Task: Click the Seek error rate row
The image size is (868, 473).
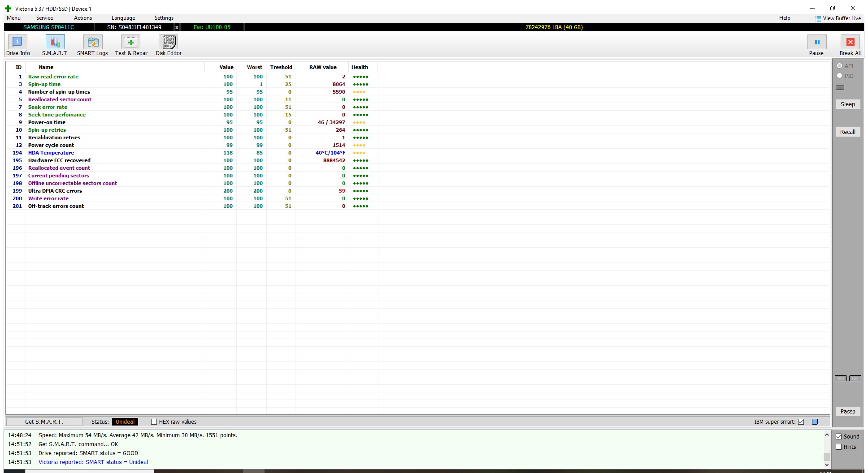Action: click(x=192, y=107)
